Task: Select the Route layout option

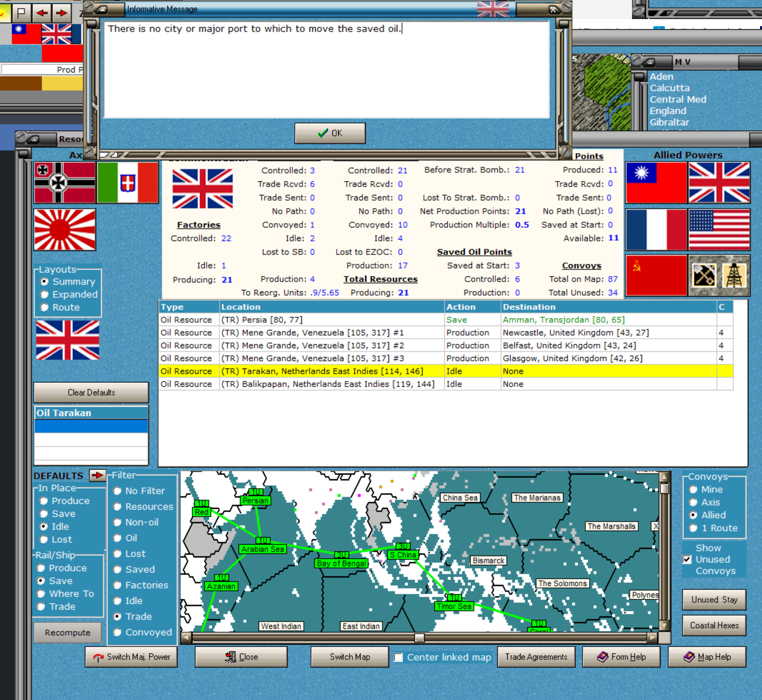Action: click(60, 307)
